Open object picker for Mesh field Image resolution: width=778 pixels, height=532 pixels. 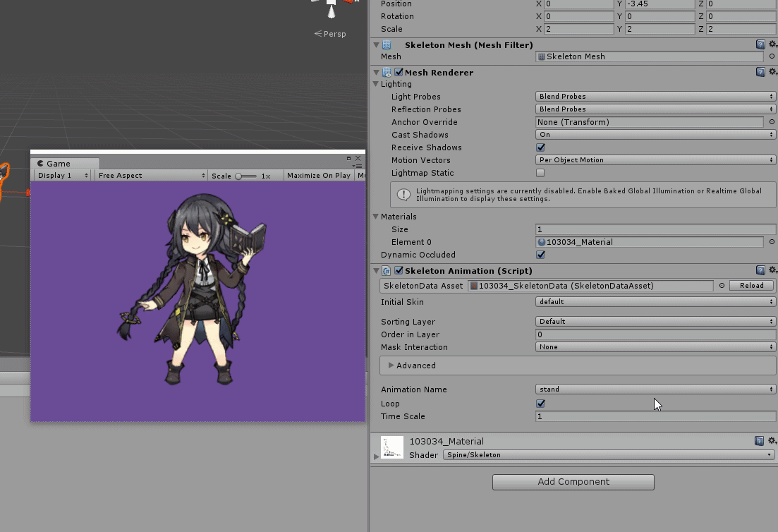point(772,56)
